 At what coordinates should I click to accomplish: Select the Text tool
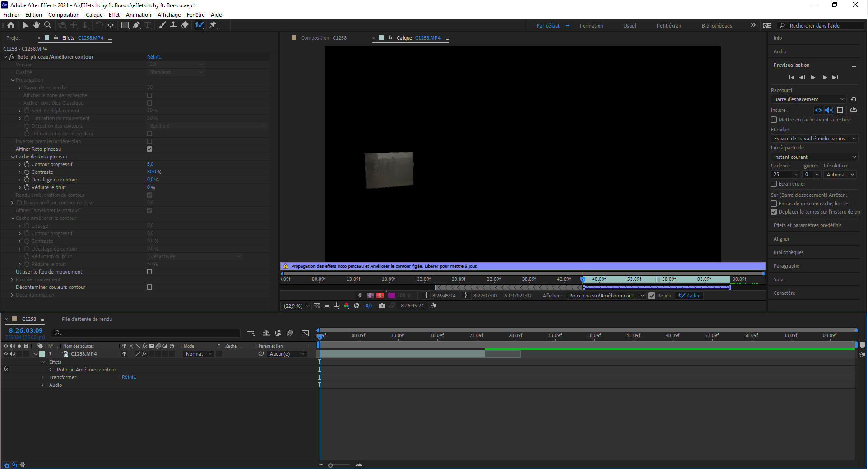[x=148, y=25]
